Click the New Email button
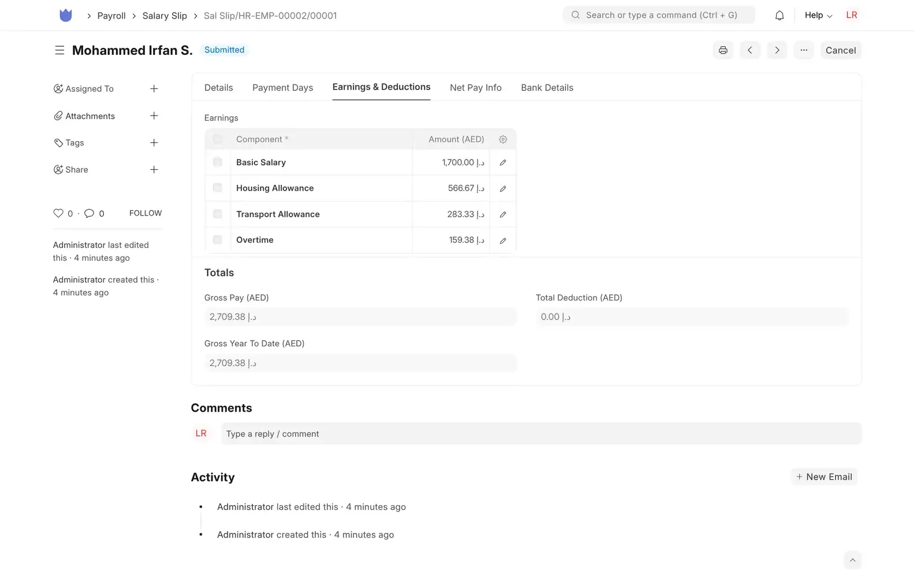This screenshot has width=924, height=578. pos(824,477)
